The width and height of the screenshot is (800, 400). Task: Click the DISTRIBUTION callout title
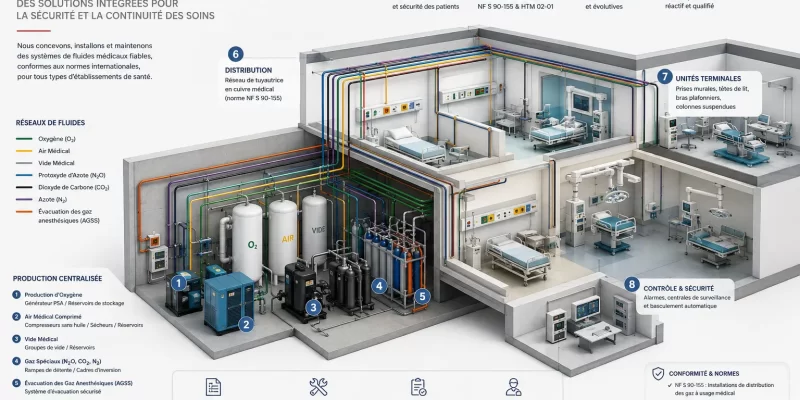pyautogui.click(x=248, y=70)
